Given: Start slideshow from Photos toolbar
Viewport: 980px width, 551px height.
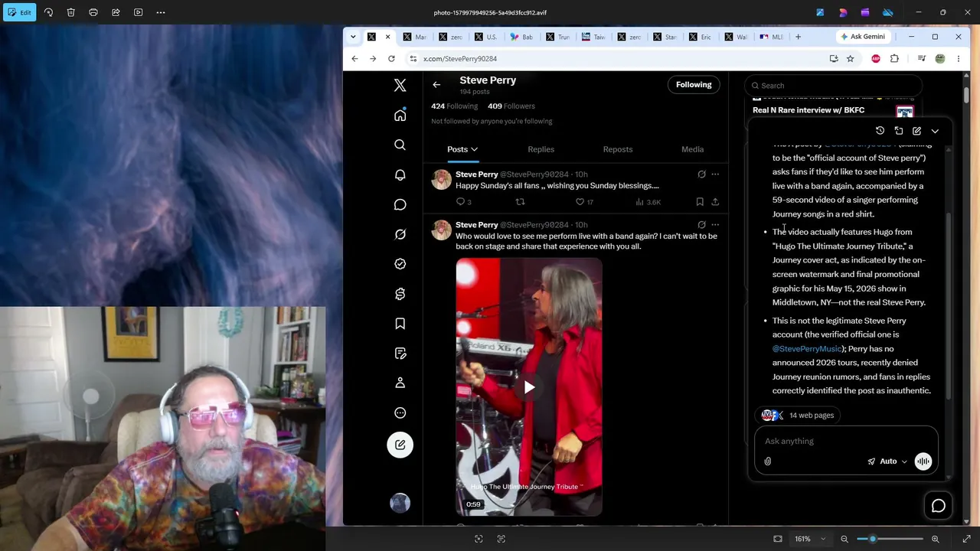Looking at the screenshot, I should click(x=138, y=12).
